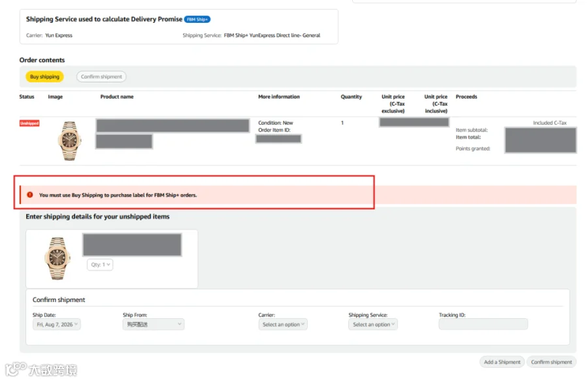The width and height of the screenshot is (588, 381).
Task: Click the FBM Ship+ blue badge
Action: tap(197, 19)
